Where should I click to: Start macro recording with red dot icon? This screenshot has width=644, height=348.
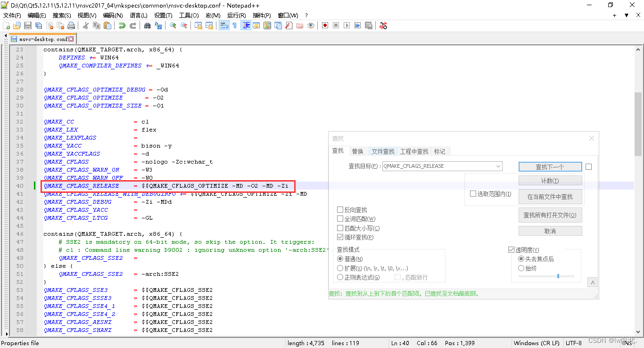[324, 25]
